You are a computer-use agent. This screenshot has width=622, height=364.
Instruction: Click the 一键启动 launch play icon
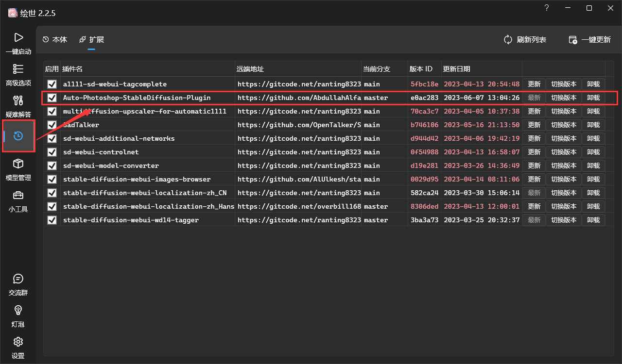18,37
